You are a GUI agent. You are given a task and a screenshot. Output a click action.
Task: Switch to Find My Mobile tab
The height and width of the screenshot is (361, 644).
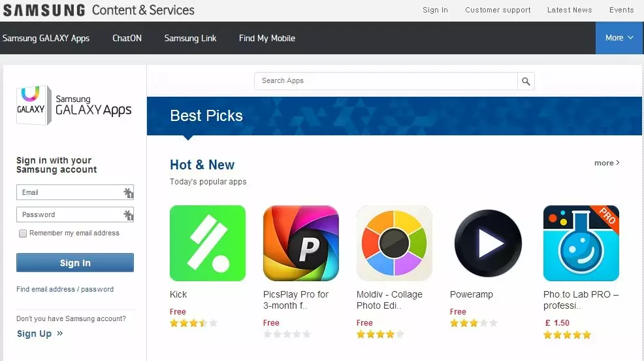click(267, 38)
